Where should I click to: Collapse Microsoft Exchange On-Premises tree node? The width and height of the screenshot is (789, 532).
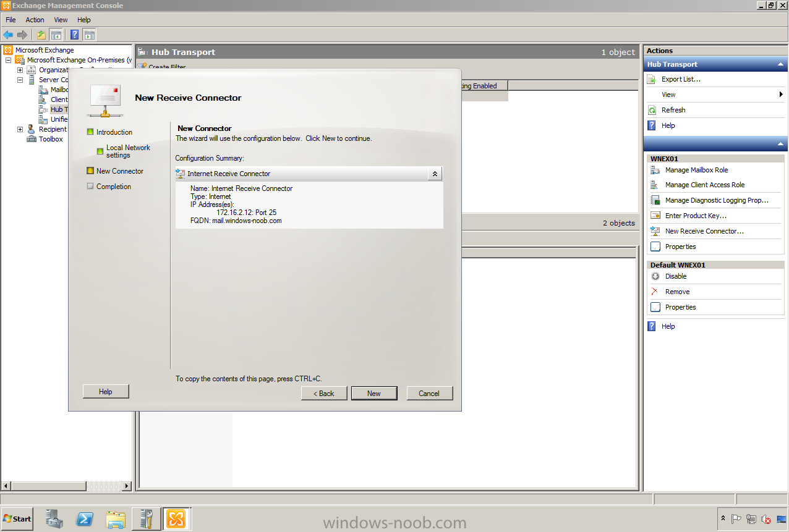(x=8, y=60)
